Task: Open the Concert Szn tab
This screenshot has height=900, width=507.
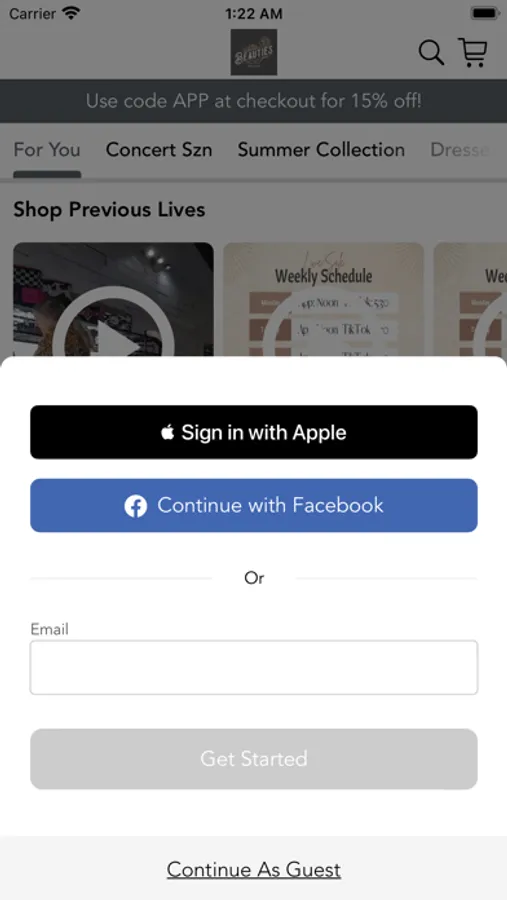Action: point(159,149)
